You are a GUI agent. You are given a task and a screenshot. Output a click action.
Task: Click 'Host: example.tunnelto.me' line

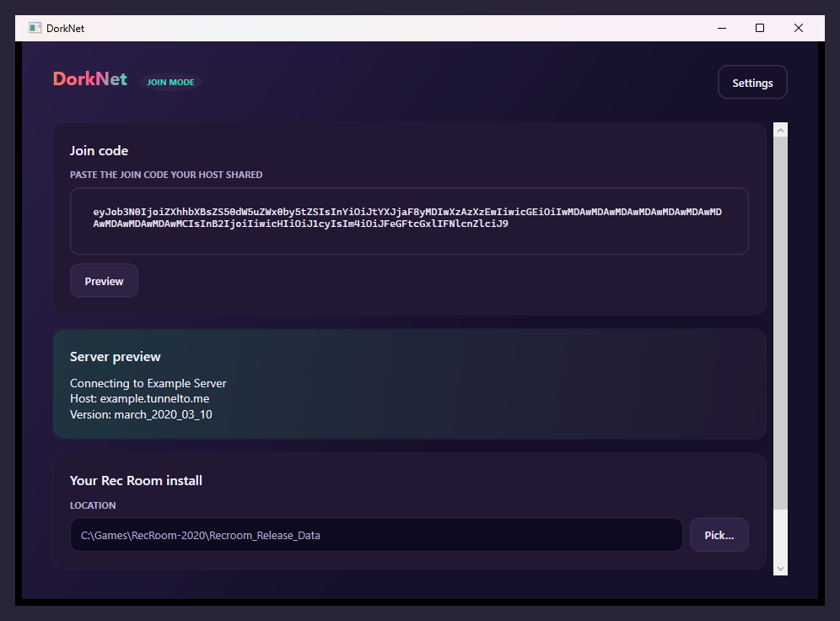click(139, 398)
